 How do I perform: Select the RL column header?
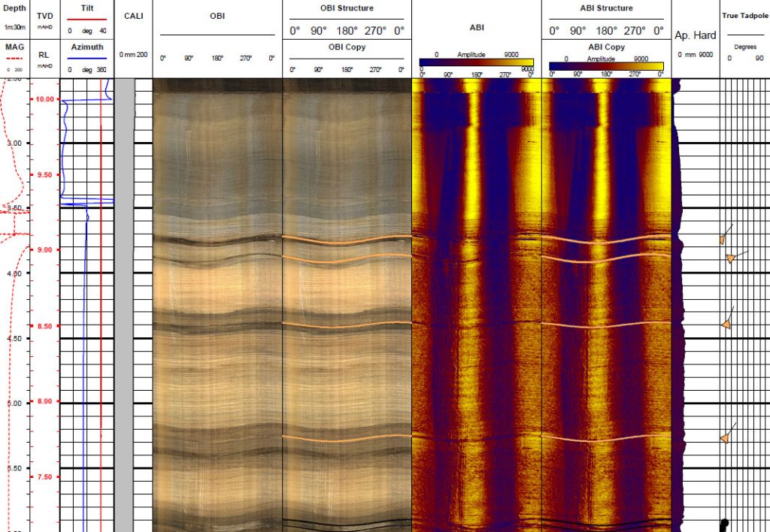44,55
